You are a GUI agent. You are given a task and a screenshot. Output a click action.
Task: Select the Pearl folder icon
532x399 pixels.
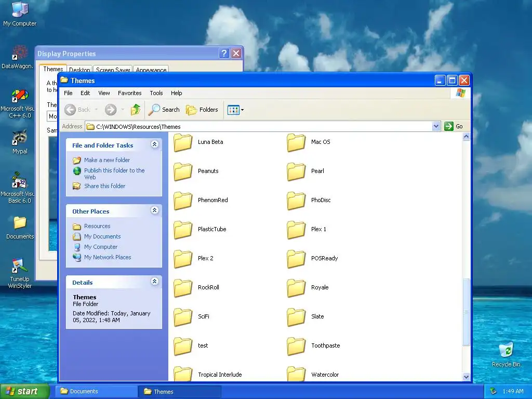pos(296,171)
